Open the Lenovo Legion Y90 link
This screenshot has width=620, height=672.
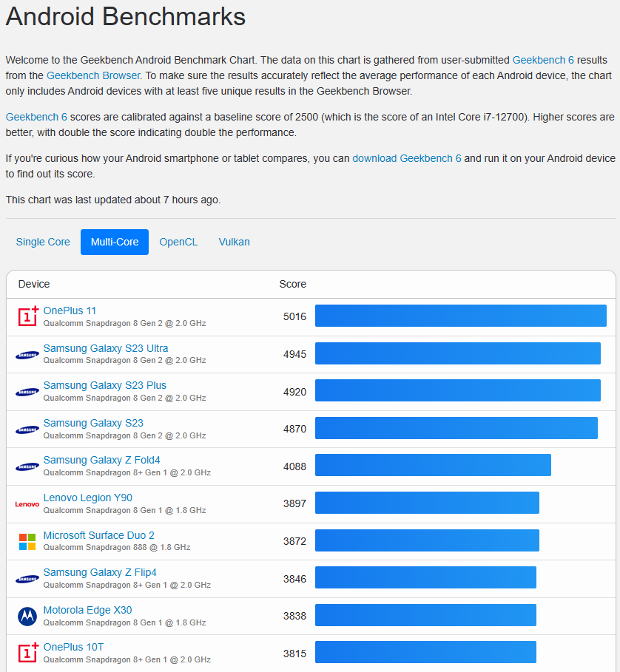(x=87, y=498)
